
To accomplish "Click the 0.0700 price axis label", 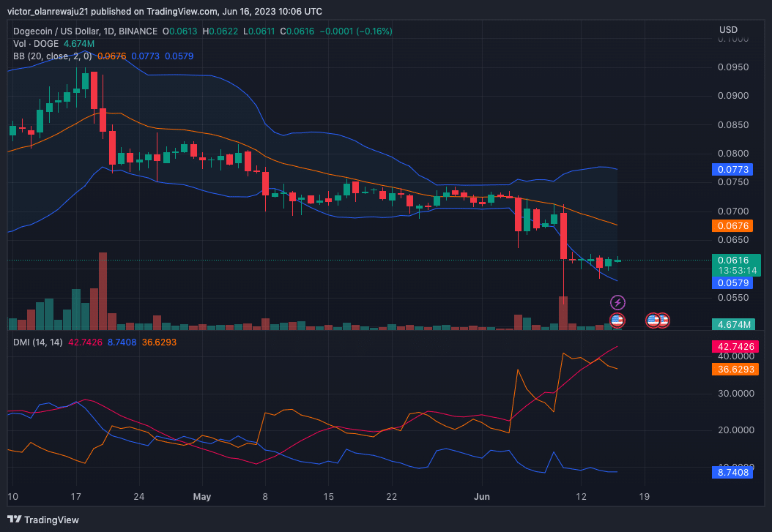I will pos(732,211).
